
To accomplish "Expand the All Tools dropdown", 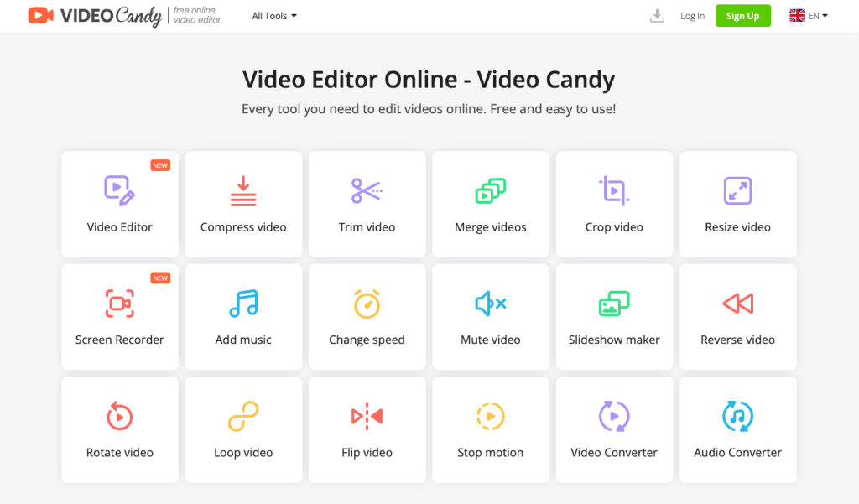I will point(274,15).
